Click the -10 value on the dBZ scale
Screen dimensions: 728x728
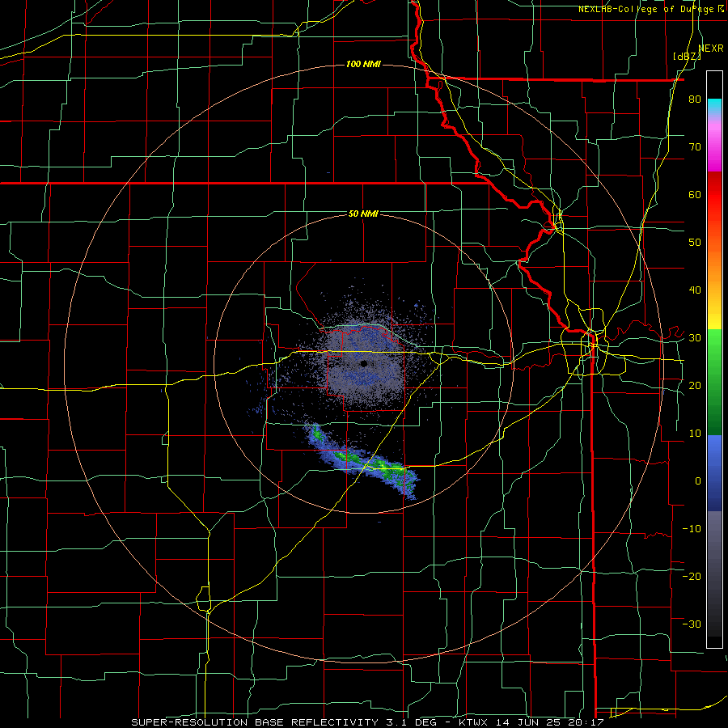[x=692, y=528]
